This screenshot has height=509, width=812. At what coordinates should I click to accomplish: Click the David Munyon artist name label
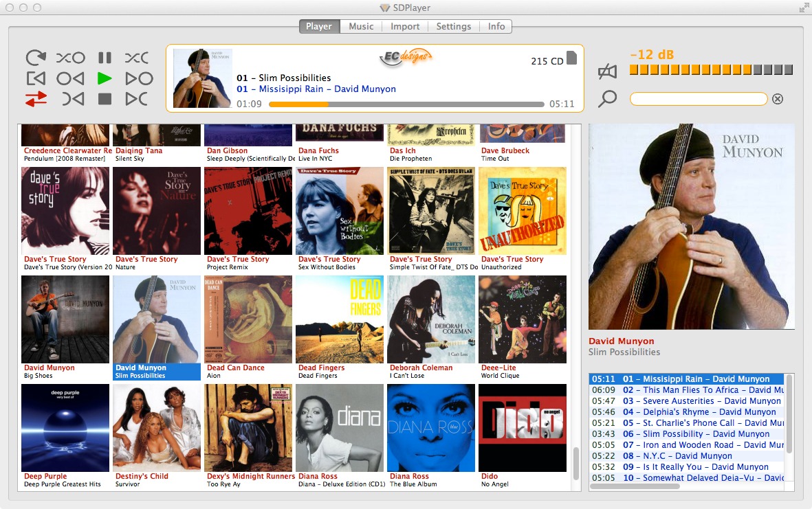pos(622,341)
